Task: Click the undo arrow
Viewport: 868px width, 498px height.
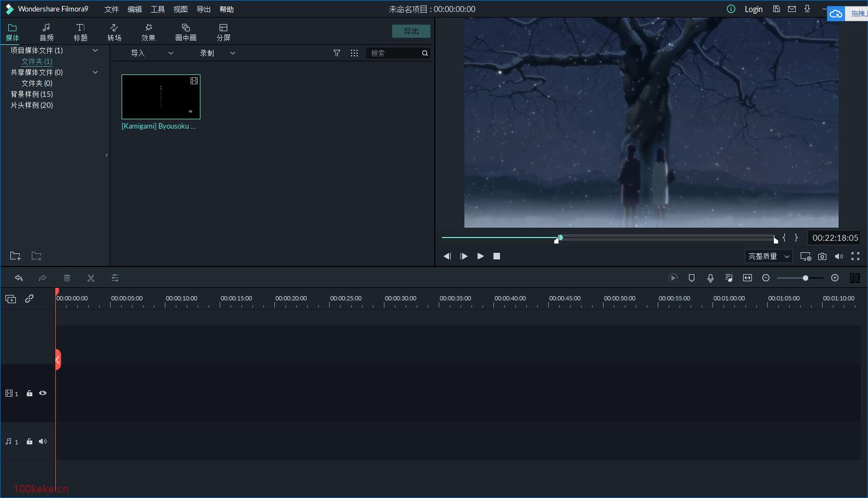Action: click(19, 278)
